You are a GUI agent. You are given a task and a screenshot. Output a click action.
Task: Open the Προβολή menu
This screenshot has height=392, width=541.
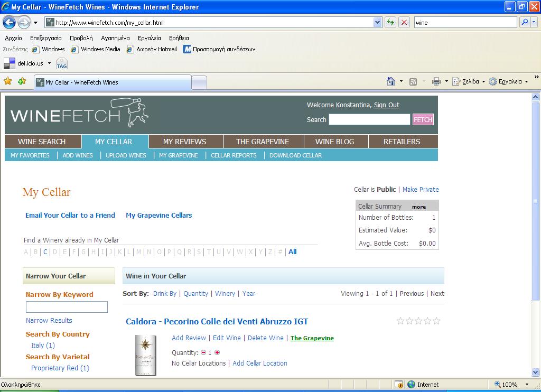click(x=81, y=39)
